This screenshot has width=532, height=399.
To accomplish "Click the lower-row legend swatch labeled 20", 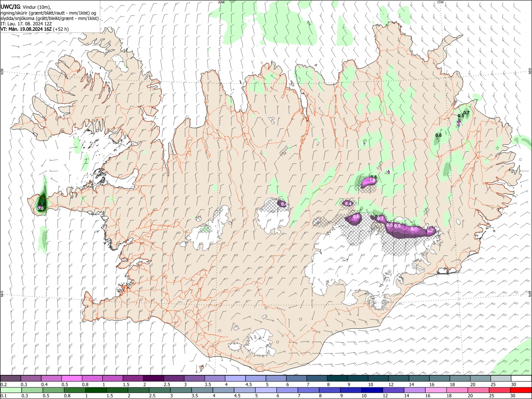I will tap(478, 390).
